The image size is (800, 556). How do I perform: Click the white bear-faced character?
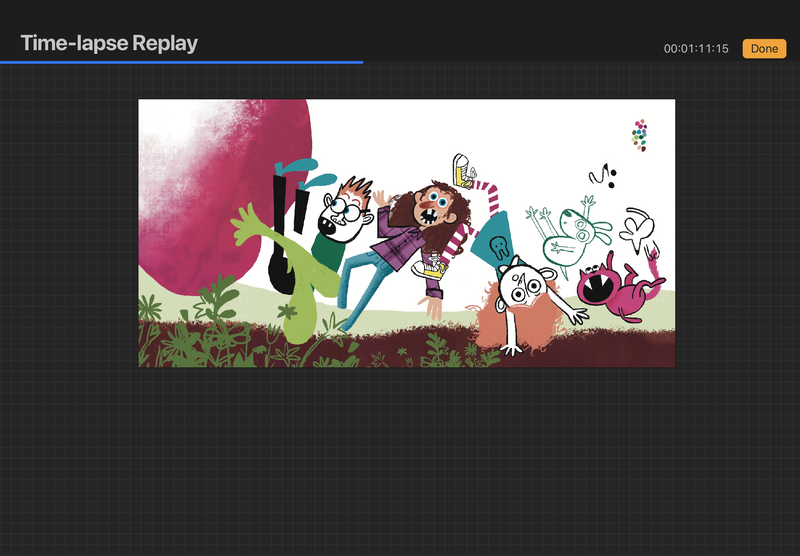(524, 288)
